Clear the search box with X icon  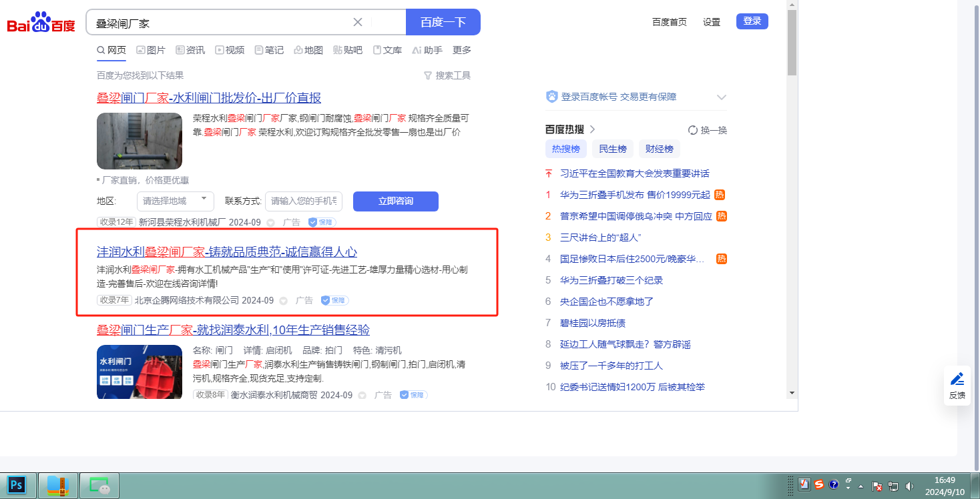(358, 22)
